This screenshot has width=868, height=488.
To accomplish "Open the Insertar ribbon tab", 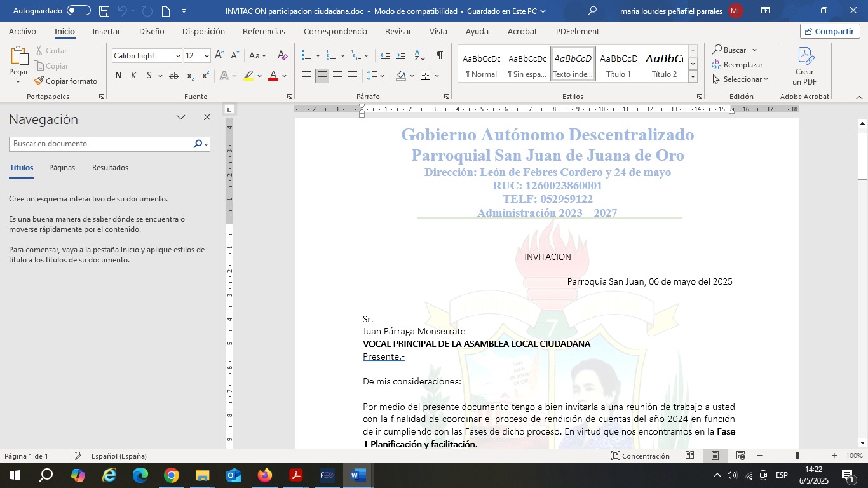I will [106, 32].
